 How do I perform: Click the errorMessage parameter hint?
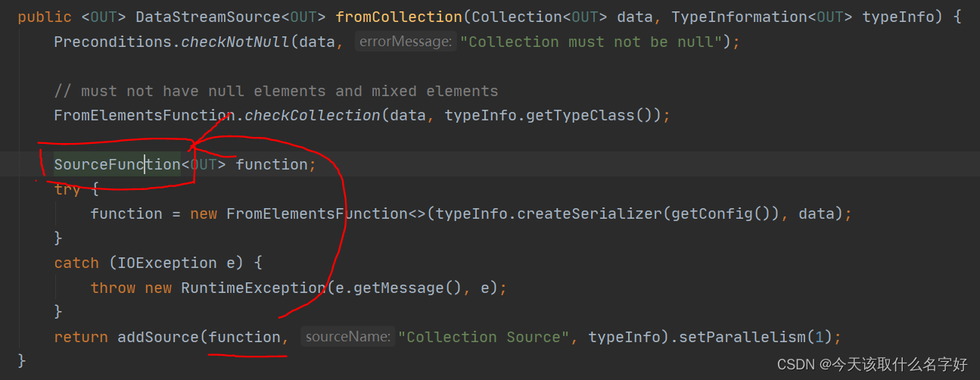pos(406,42)
